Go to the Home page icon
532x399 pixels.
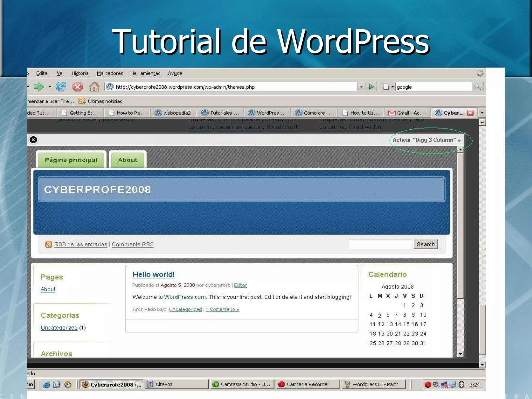pyautogui.click(x=94, y=87)
